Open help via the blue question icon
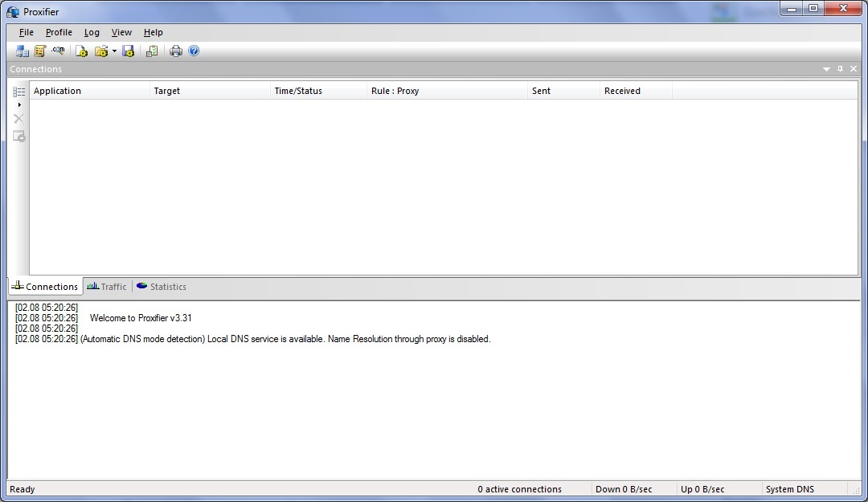The height and width of the screenshot is (502, 868). pos(194,51)
